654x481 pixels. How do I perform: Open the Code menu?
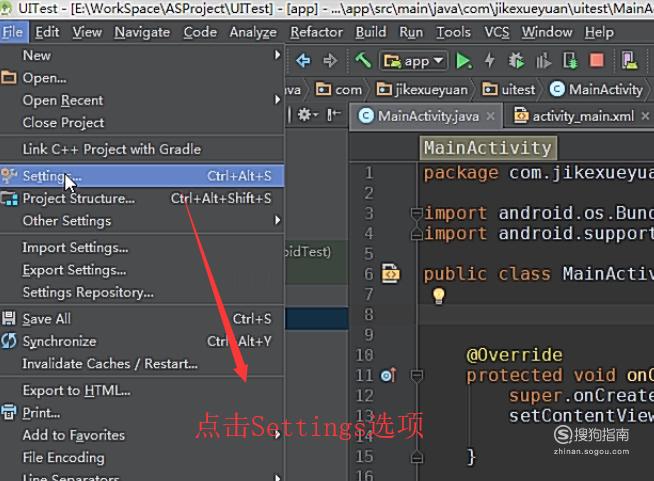tap(200, 32)
